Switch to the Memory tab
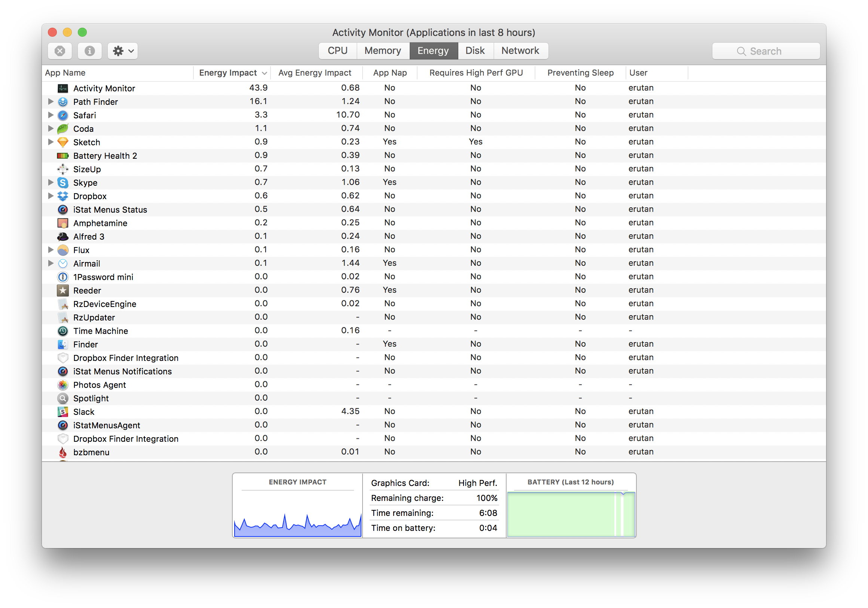The image size is (868, 608). (x=383, y=51)
